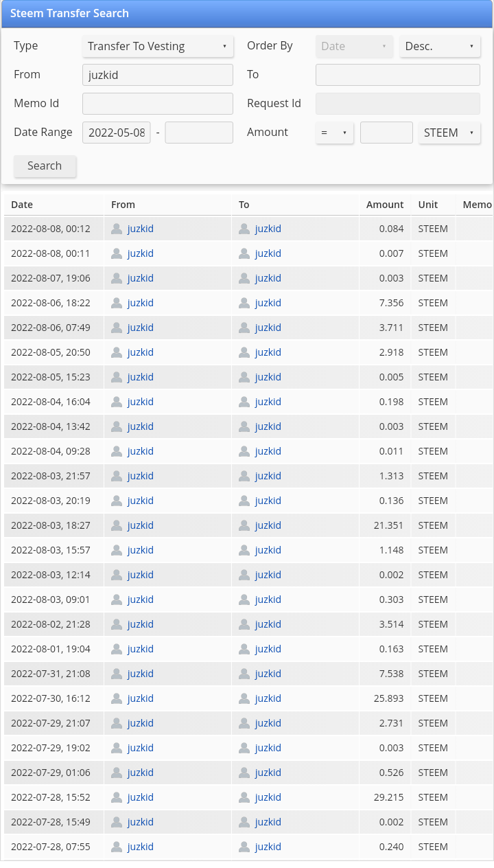Open From juzkid link in 2022-08-06, 18:22 row
494x868 pixels.
coord(141,303)
